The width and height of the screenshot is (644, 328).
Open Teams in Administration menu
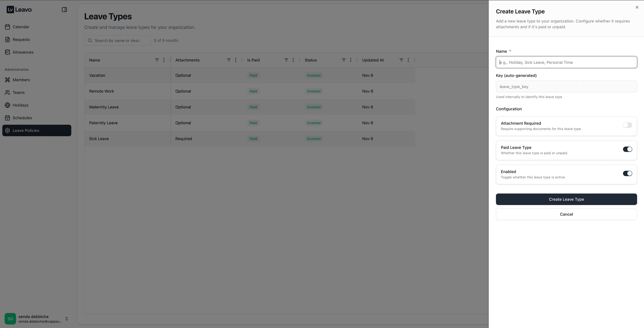point(18,92)
